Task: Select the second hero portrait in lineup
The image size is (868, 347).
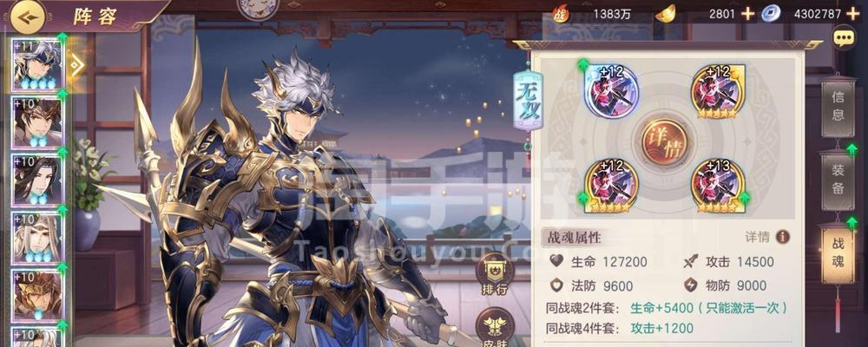Action: [x=36, y=122]
